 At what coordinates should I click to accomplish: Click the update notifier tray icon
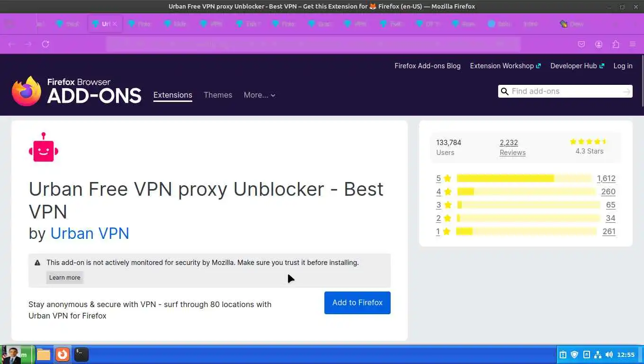click(x=586, y=355)
